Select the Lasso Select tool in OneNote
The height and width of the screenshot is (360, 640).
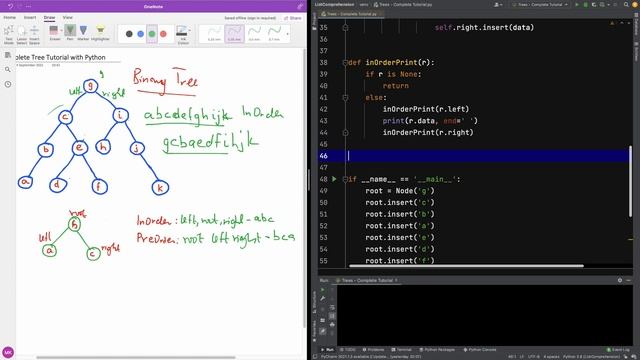22,35
